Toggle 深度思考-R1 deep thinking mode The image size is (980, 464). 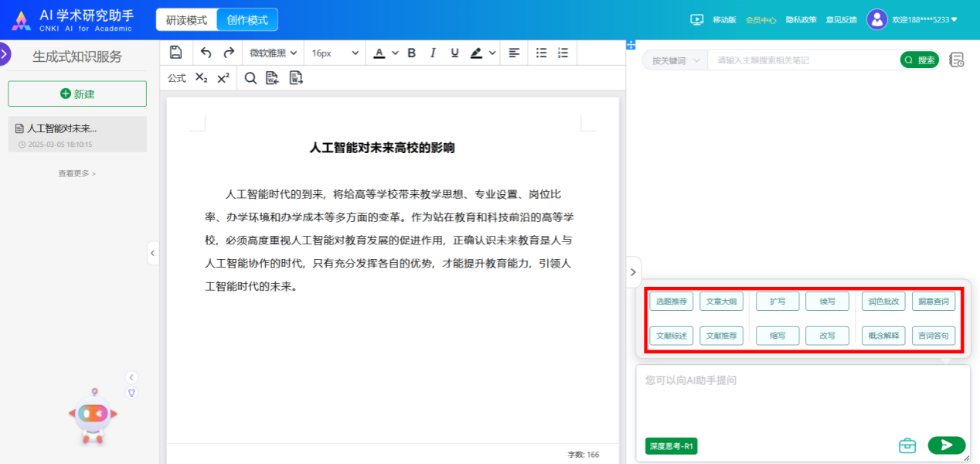tap(671, 446)
